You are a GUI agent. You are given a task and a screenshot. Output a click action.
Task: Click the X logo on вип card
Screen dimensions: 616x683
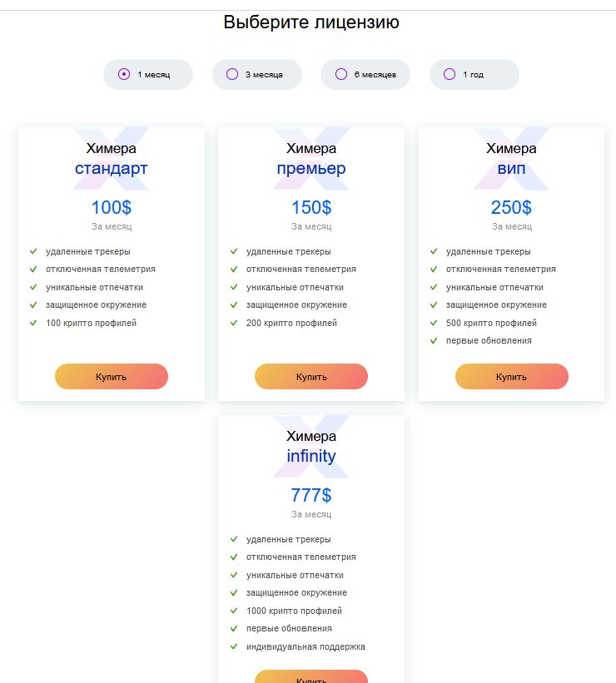point(511,159)
